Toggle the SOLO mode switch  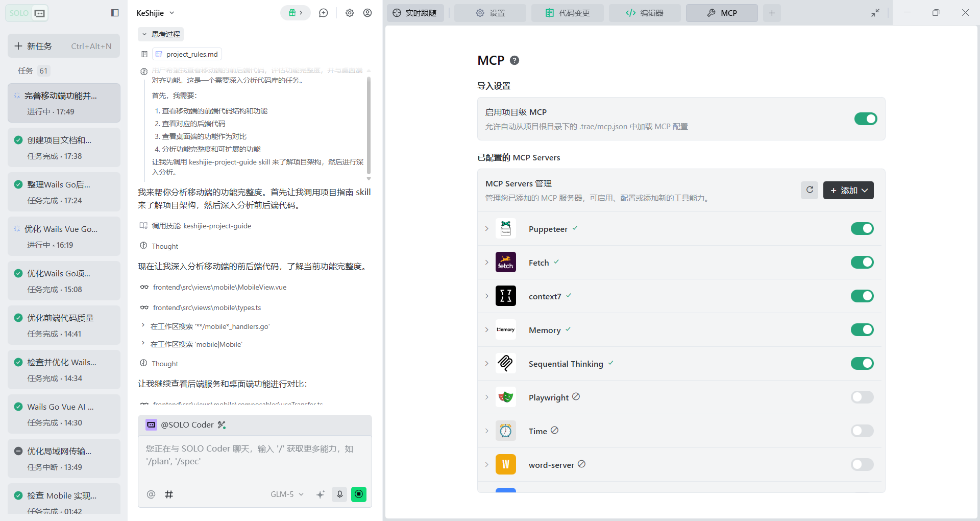[x=28, y=13]
